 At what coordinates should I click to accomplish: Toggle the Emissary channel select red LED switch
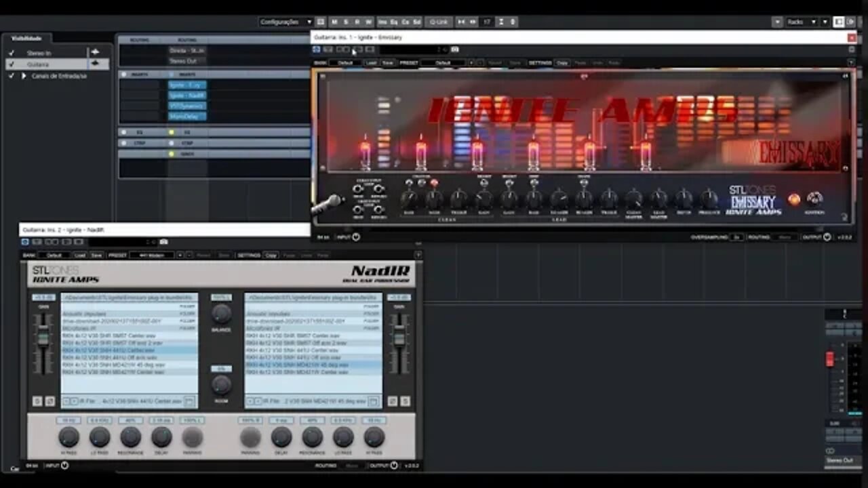pyautogui.click(x=434, y=183)
